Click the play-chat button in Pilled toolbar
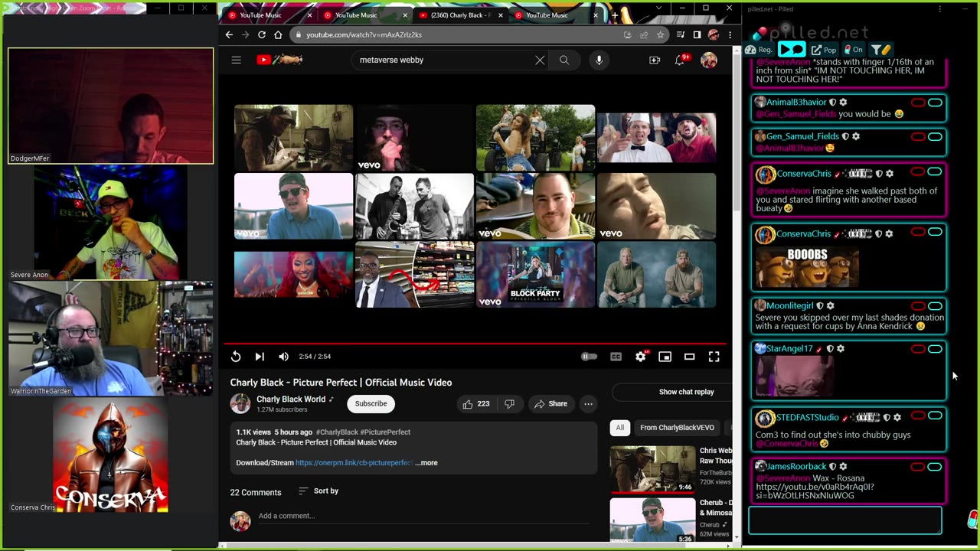The image size is (980, 551). 792,50
